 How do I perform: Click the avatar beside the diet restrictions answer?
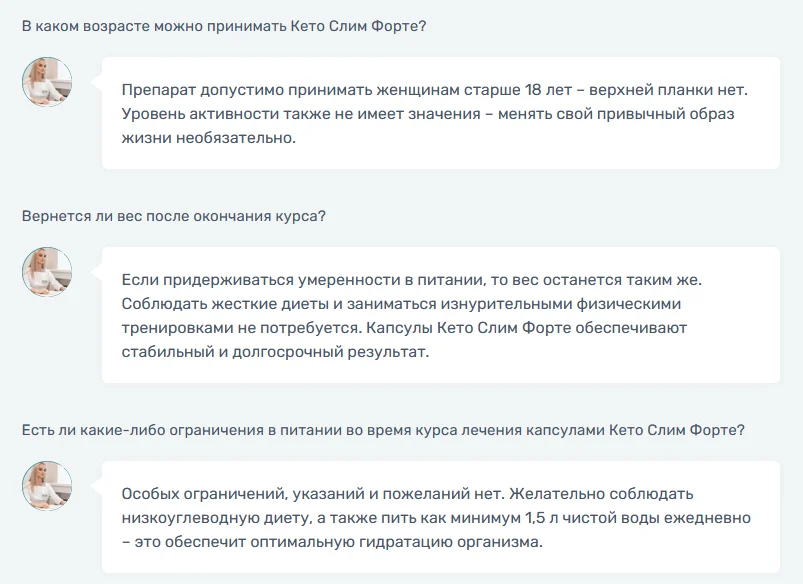45,486
